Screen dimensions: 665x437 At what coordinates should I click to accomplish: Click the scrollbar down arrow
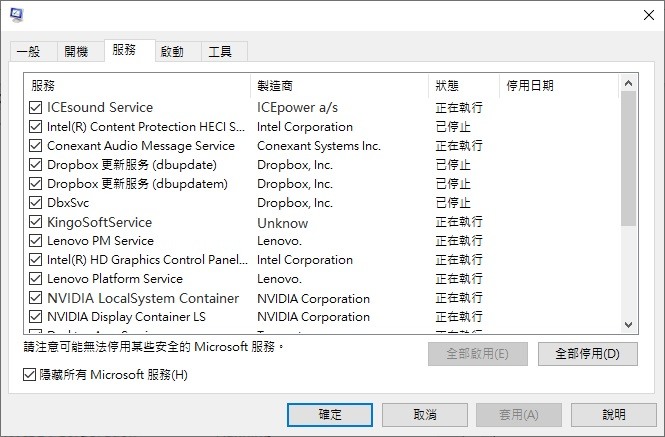point(629,325)
